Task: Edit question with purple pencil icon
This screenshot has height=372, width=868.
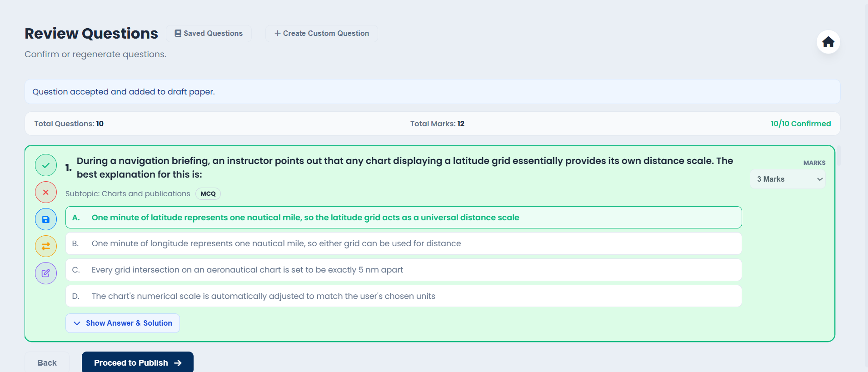Action: click(x=46, y=273)
